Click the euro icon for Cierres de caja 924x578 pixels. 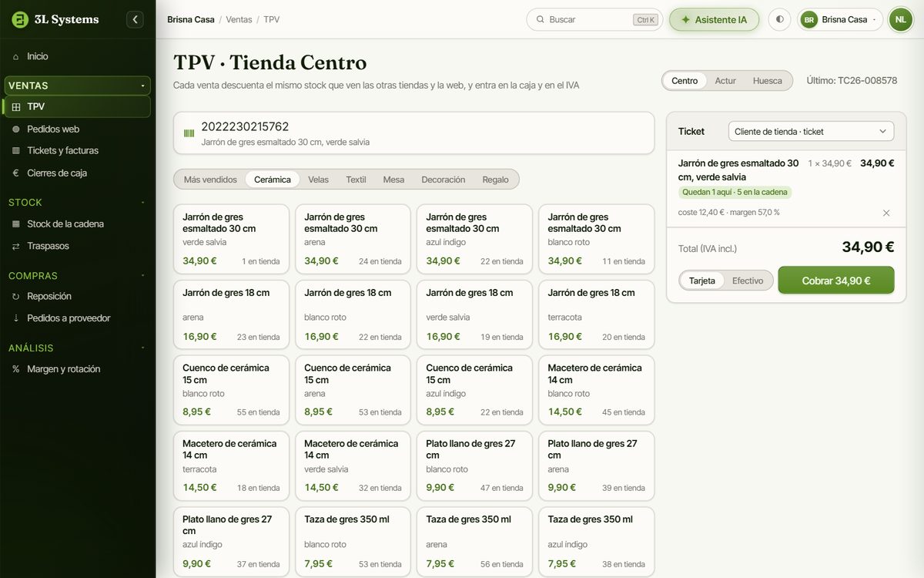[x=15, y=173]
